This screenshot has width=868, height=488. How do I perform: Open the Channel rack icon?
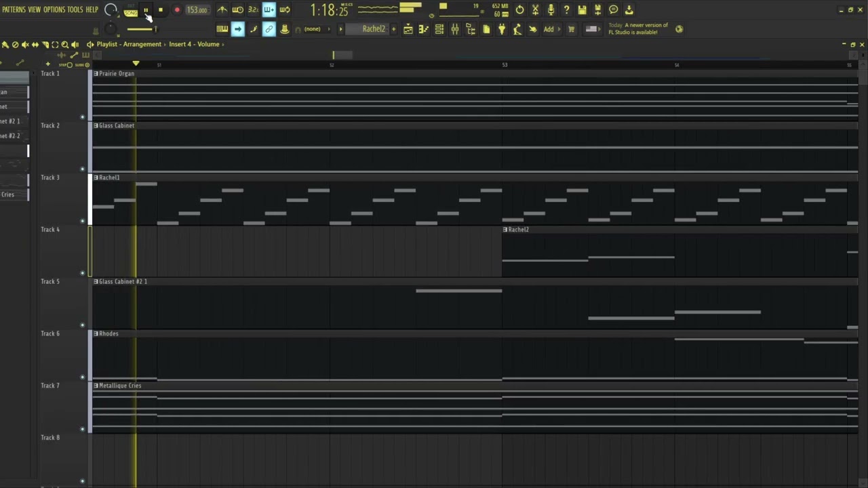click(439, 29)
